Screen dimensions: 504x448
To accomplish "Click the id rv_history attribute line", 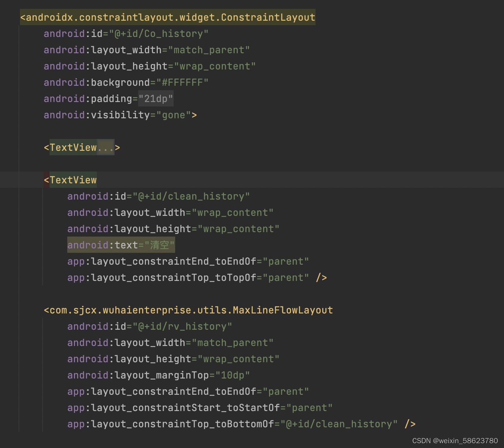I will [x=150, y=326].
